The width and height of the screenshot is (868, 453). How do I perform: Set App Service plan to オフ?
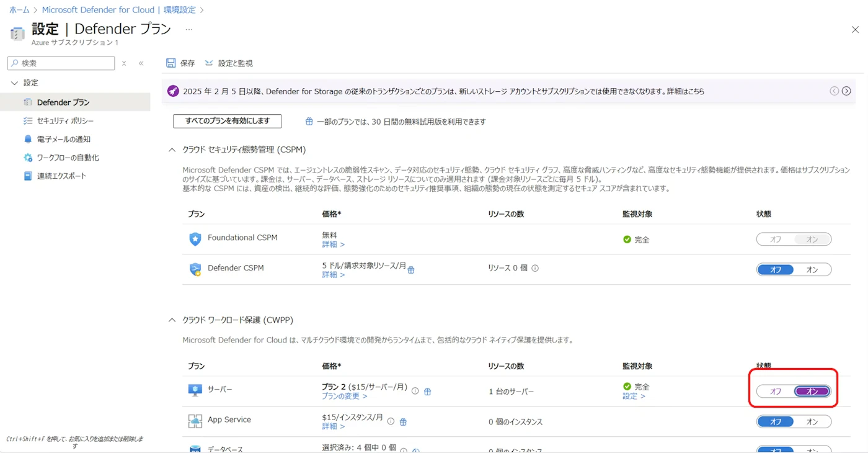776,422
